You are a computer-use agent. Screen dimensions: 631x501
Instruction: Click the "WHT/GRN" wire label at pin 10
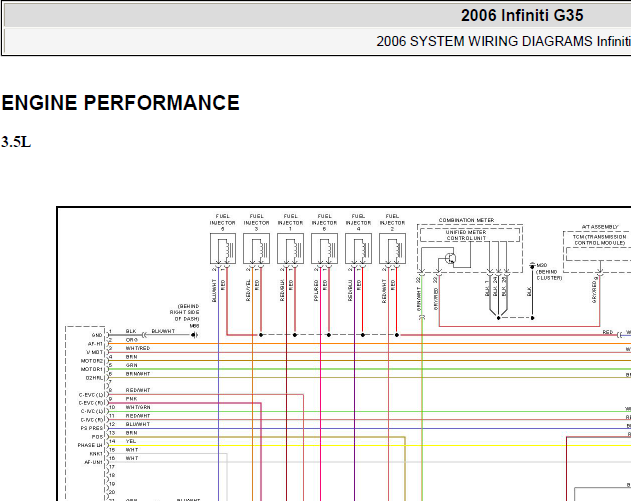click(138, 408)
